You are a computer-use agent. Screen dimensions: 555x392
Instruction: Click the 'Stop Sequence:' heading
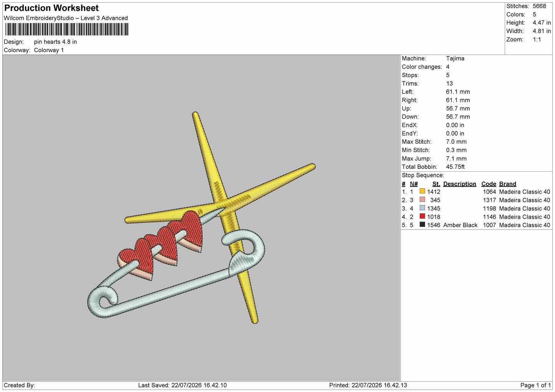(422, 175)
